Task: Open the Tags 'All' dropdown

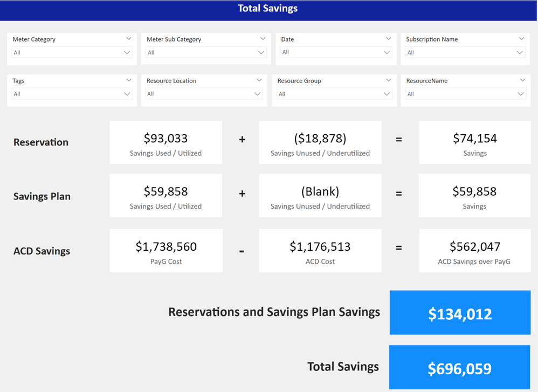Action: 72,94
